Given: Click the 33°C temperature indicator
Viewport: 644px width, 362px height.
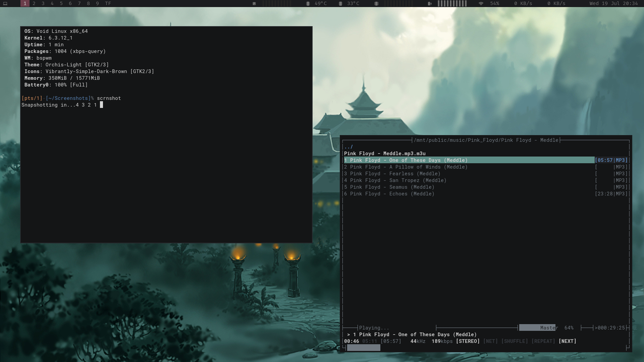Looking at the screenshot, I should [349, 4].
